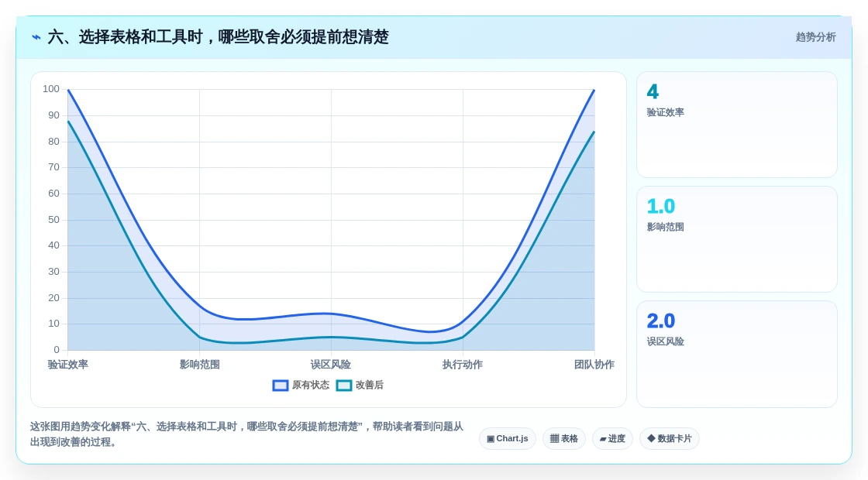Click the 执行动作 x-axis label
868x480 pixels.
(x=463, y=365)
